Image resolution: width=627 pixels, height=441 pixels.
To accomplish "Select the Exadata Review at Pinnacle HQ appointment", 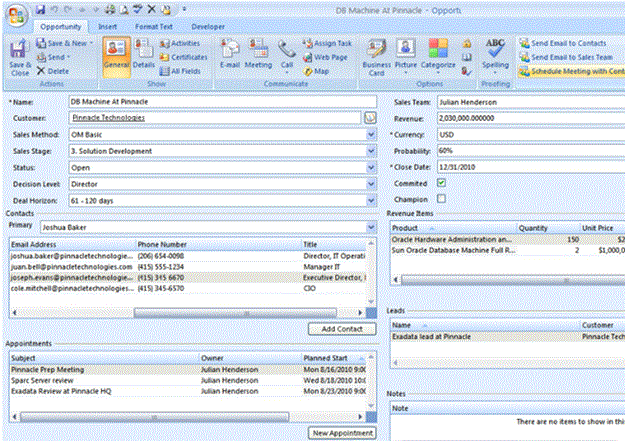I will pos(188,391).
